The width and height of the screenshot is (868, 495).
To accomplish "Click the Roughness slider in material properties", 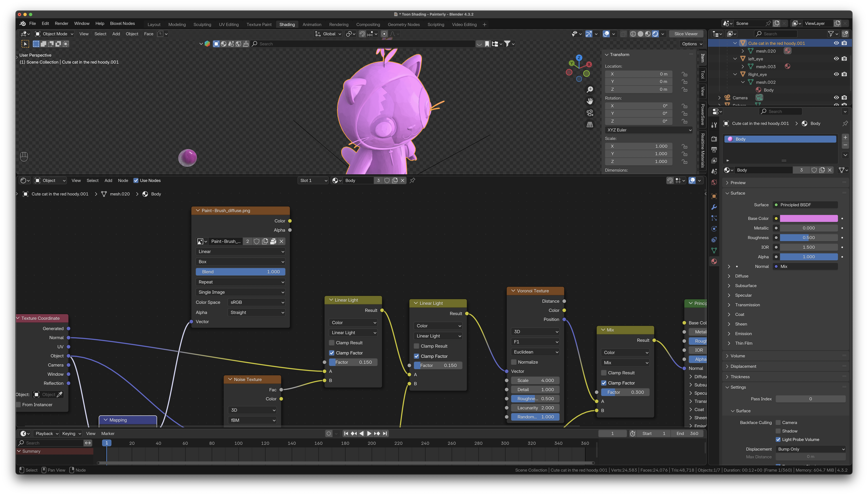I will (x=809, y=238).
